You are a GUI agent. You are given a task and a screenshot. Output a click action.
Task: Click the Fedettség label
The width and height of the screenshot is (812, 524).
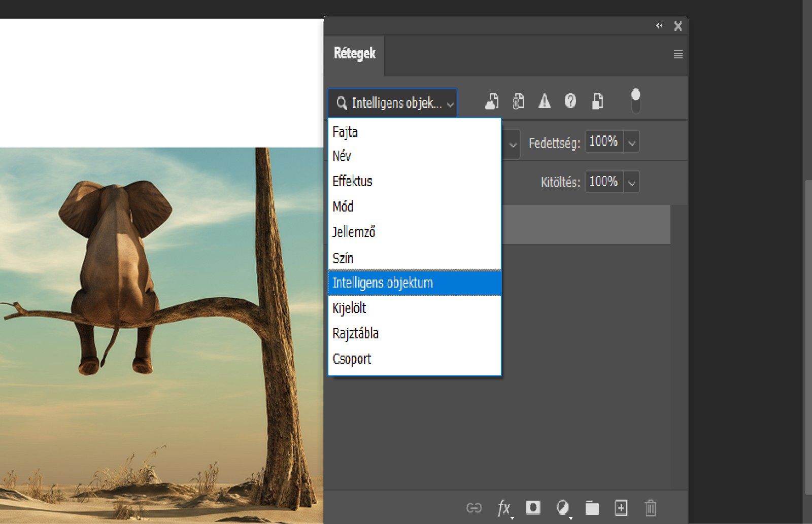[554, 143]
